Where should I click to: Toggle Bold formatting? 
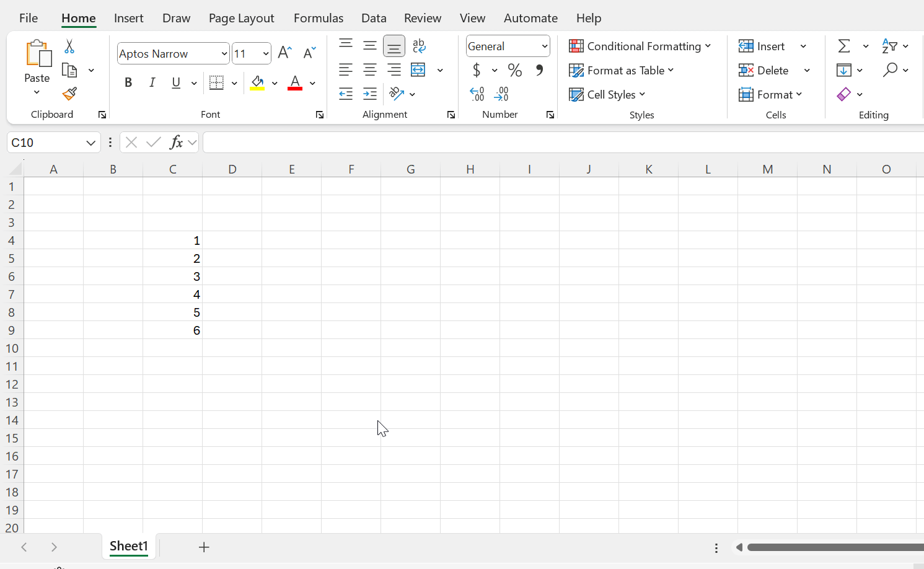pyautogui.click(x=128, y=82)
